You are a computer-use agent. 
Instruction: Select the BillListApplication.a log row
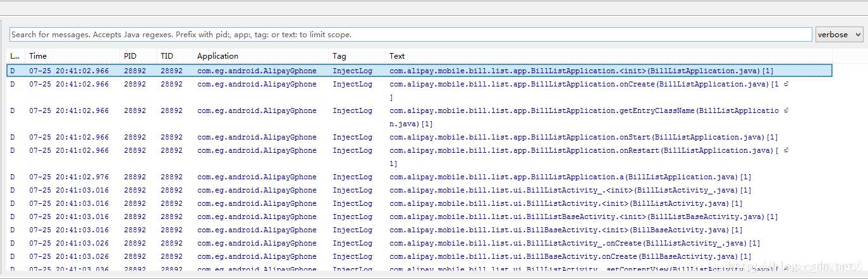(x=419, y=177)
